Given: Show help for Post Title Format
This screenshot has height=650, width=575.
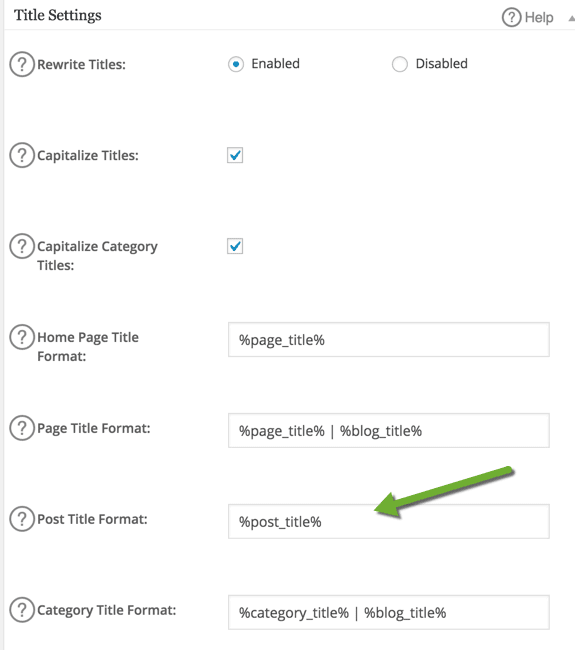Looking at the screenshot, I should click(x=22, y=519).
